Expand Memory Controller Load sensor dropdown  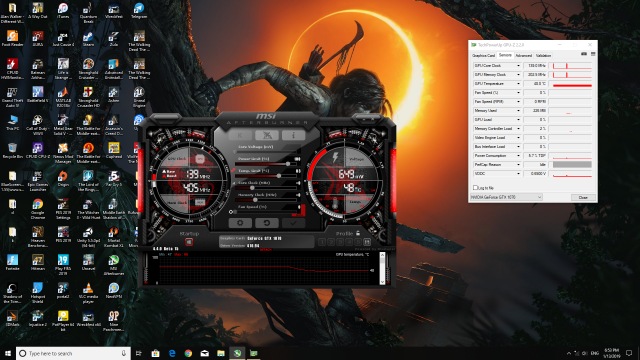click(x=518, y=129)
